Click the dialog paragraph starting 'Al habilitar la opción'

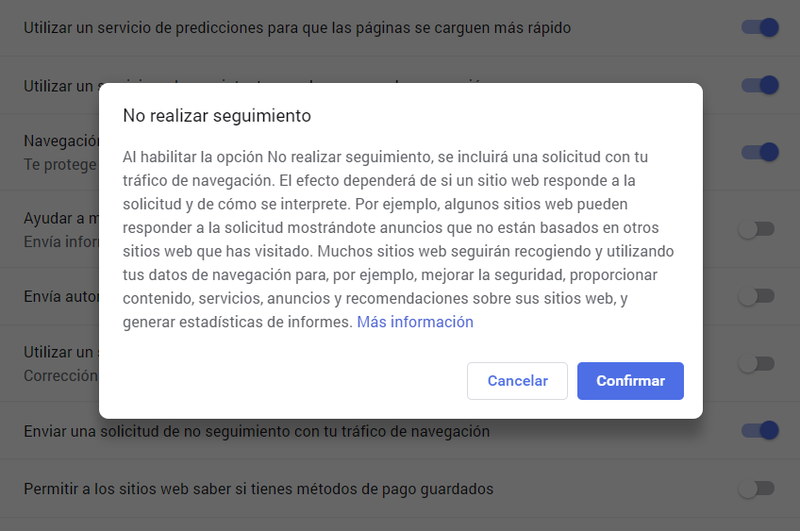point(398,239)
